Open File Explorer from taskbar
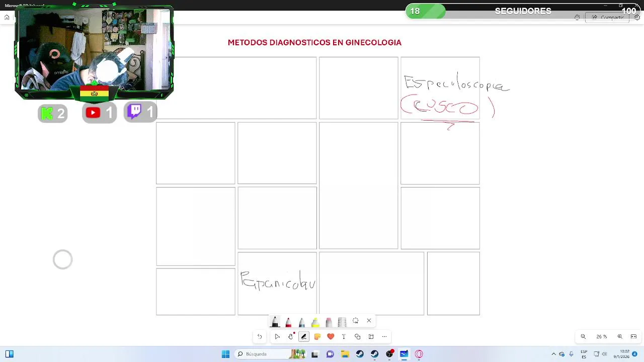This screenshot has height=362, width=644. tap(345, 354)
